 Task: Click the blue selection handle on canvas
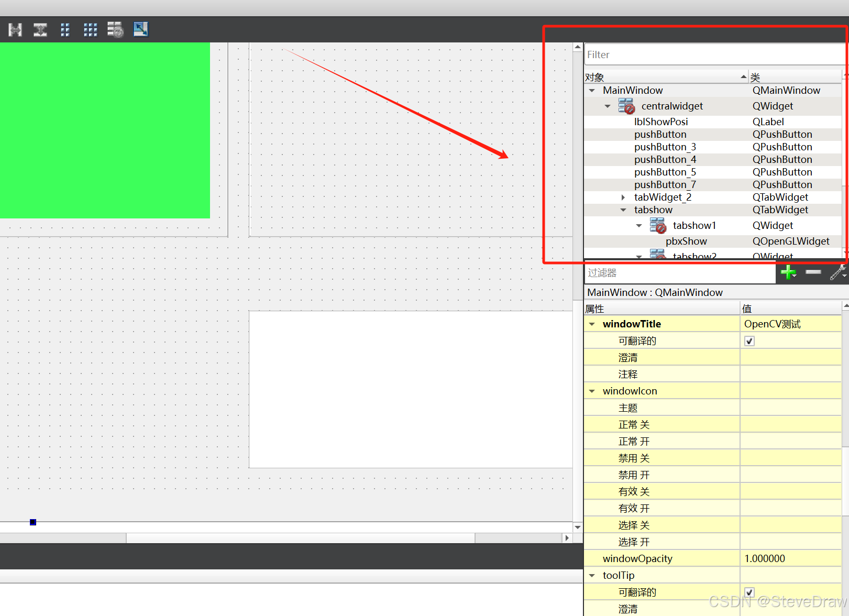point(33,522)
